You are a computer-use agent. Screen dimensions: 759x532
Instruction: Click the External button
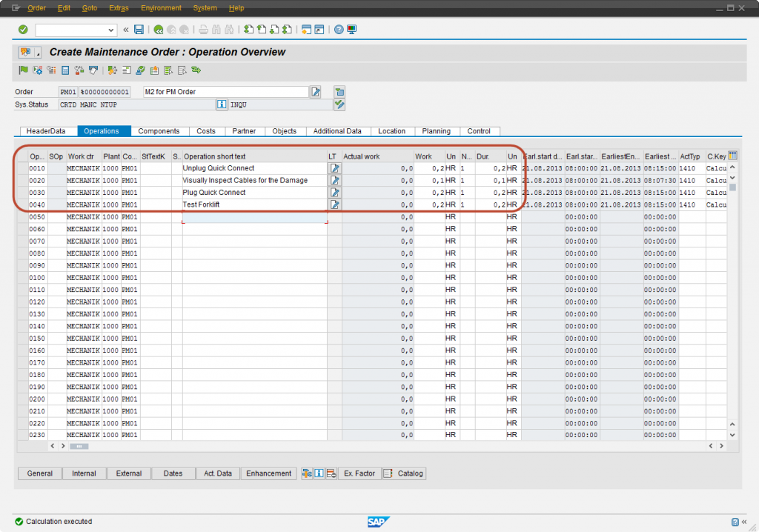pyautogui.click(x=129, y=473)
